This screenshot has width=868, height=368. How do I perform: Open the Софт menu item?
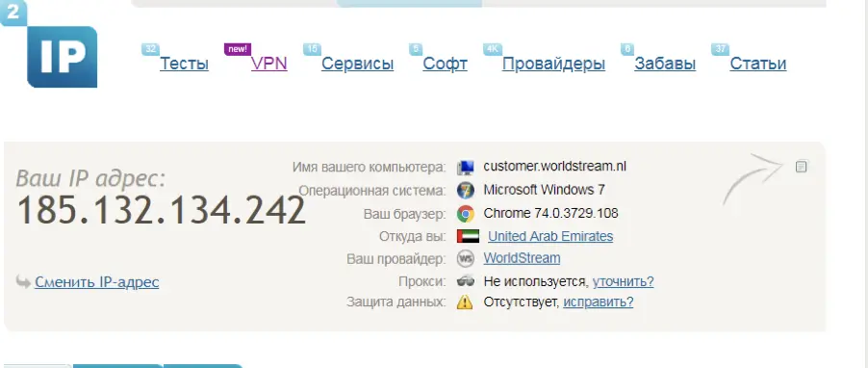pos(446,64)
